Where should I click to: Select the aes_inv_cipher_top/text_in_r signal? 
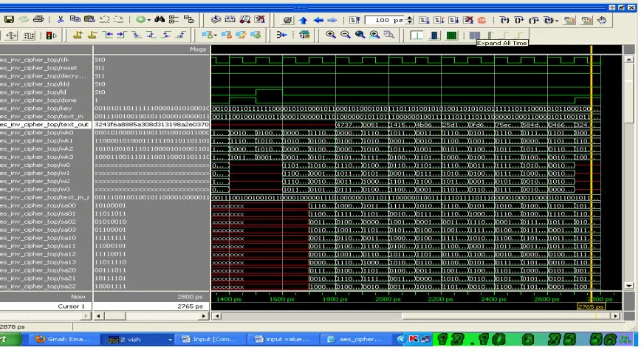[46, 197]
